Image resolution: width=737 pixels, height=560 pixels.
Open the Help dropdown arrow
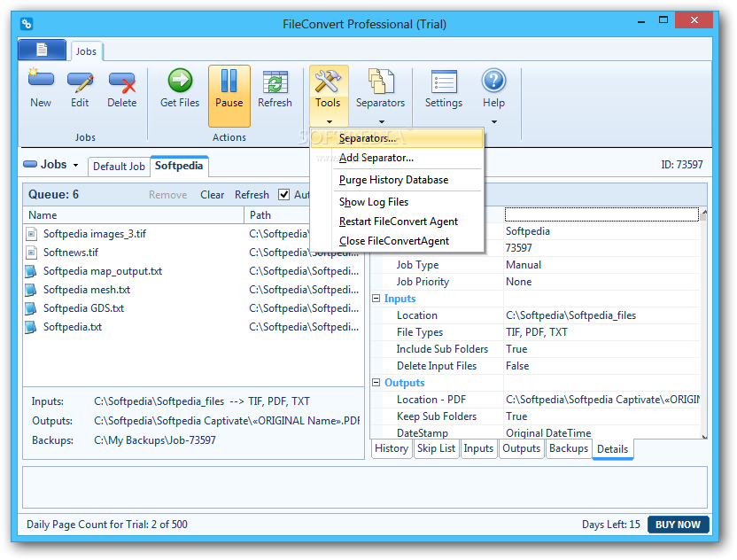point(494,121)
